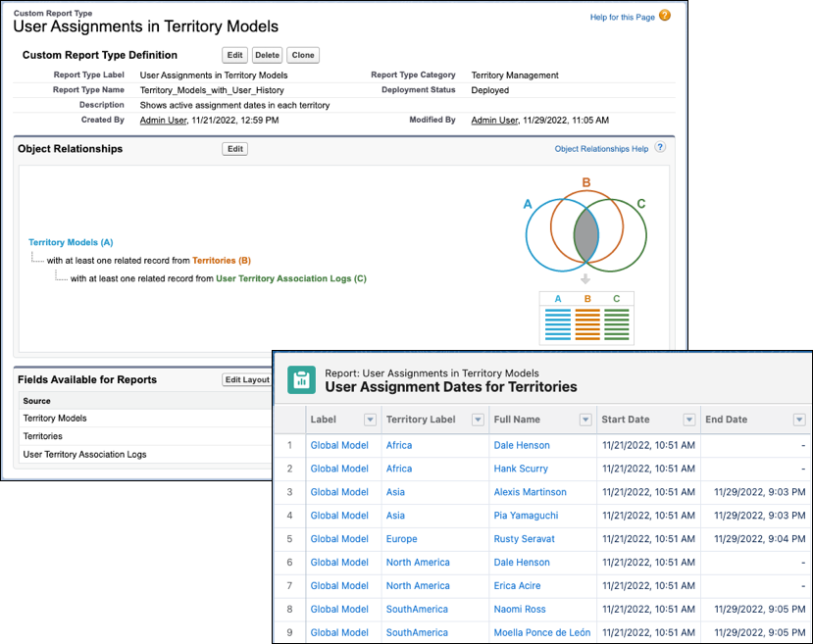Open Hank Scurry user link
813x644 pixels.
521,469
